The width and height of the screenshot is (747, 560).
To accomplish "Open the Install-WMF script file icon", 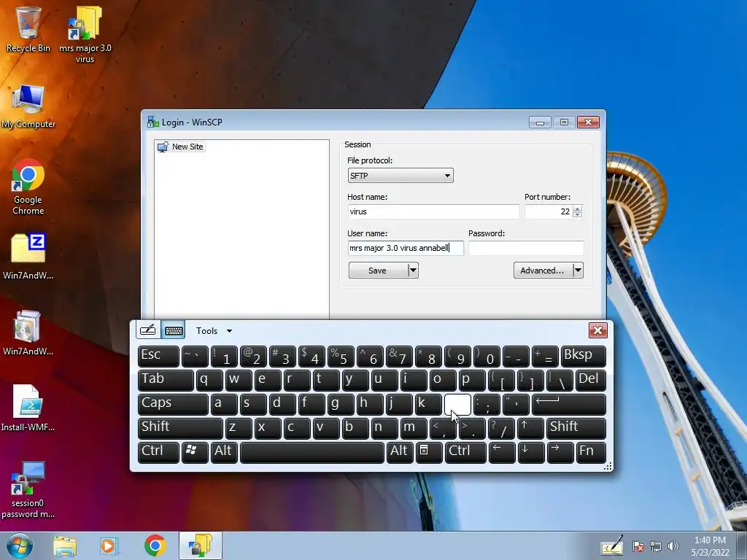I will [x=28, y=408].
